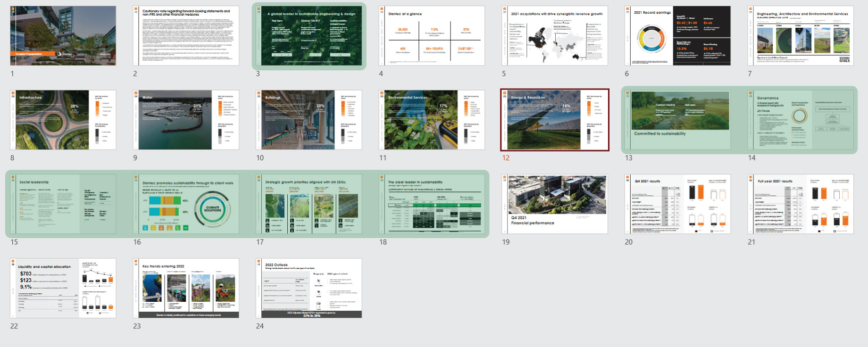
Task: Open Liquidity and capital allocation slide
Action: pyautogui.click(x=63, y=288)
